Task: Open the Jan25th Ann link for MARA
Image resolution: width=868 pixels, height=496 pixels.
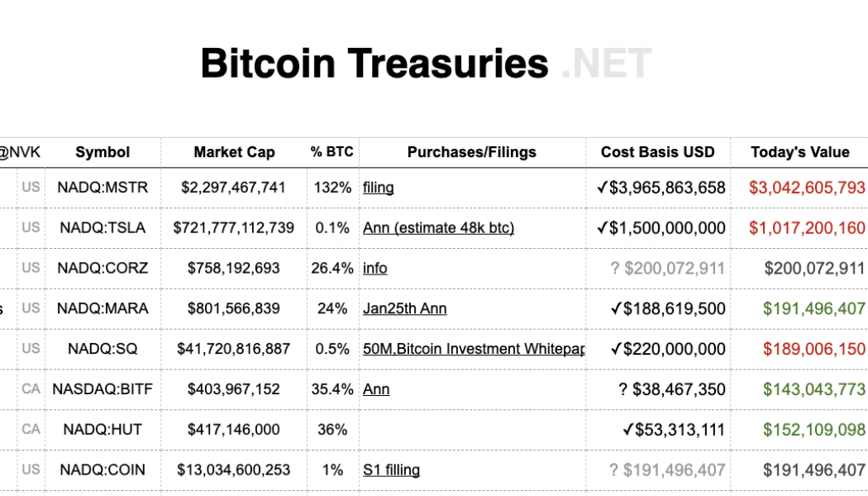Action: click(404, 308)
